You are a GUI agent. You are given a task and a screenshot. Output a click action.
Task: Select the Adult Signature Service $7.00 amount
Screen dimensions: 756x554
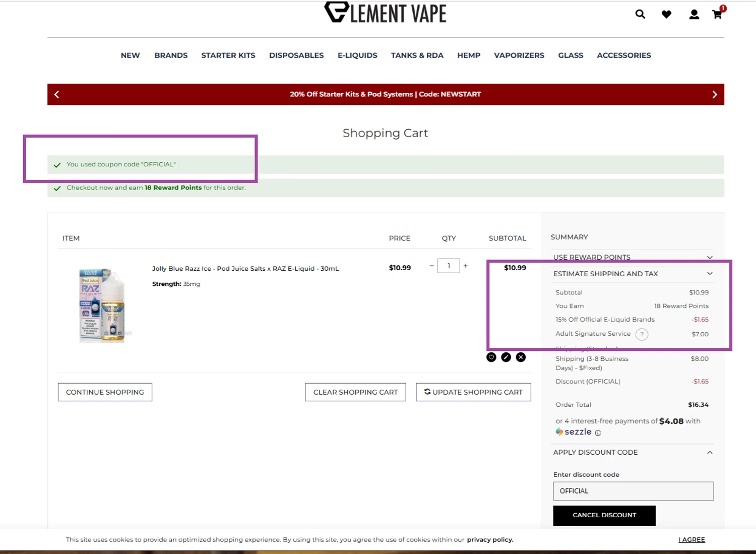pos(700,334)
